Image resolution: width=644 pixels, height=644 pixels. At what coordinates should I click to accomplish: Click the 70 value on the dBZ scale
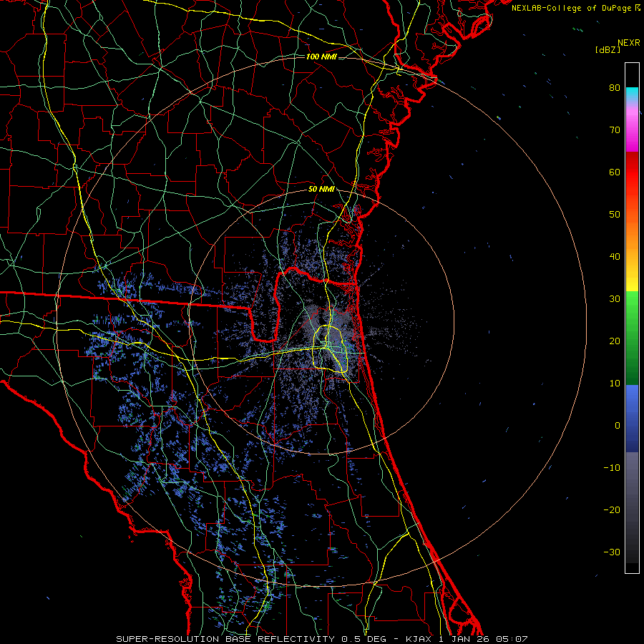(x=615, y=130)
